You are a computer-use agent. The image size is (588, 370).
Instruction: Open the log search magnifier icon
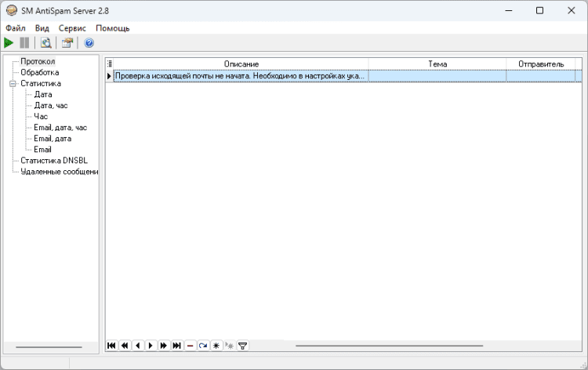45,43
